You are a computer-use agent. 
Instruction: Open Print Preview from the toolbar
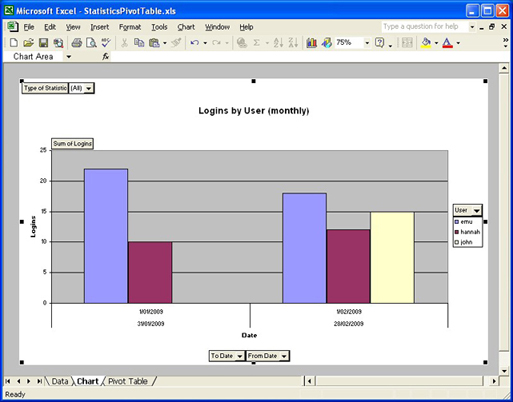tap(91, 43)
